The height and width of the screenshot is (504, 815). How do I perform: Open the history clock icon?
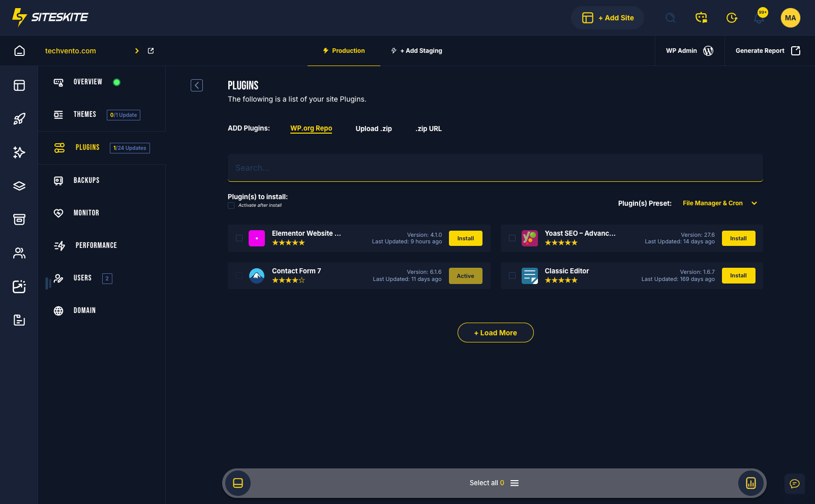click(732, 18)
